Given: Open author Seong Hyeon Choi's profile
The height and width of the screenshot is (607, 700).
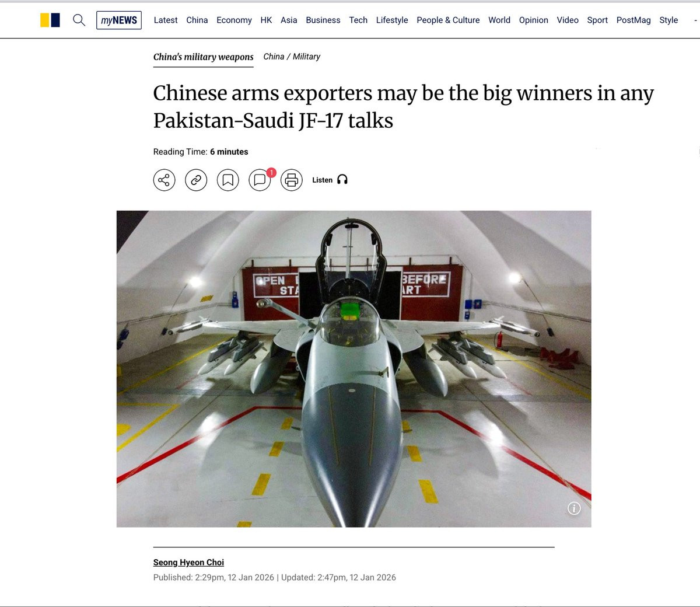Looking at the screenshot, I should pos(188,563).
